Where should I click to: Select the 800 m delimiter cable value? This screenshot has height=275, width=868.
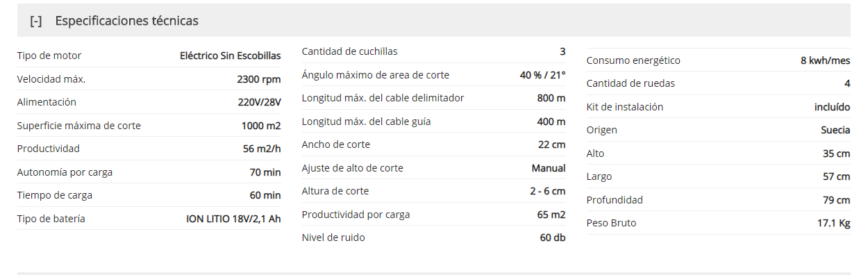point(551,98)
